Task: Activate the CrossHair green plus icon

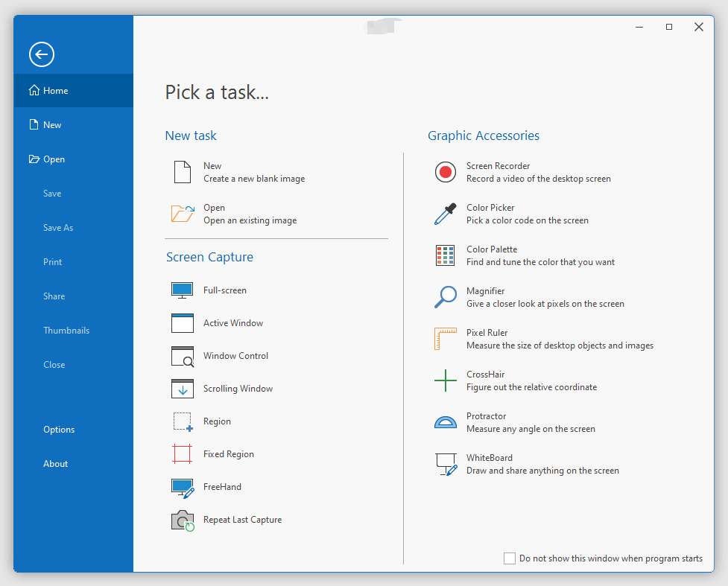Action: [445, 380]
